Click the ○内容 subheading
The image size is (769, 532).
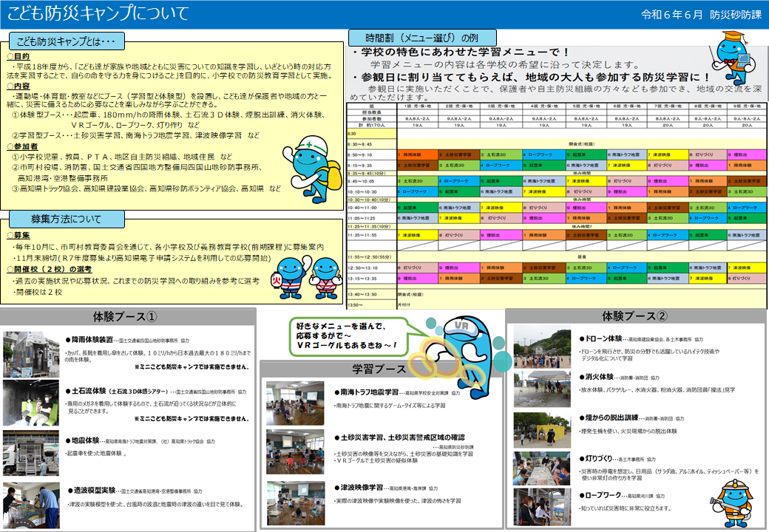tap(18, 86)
